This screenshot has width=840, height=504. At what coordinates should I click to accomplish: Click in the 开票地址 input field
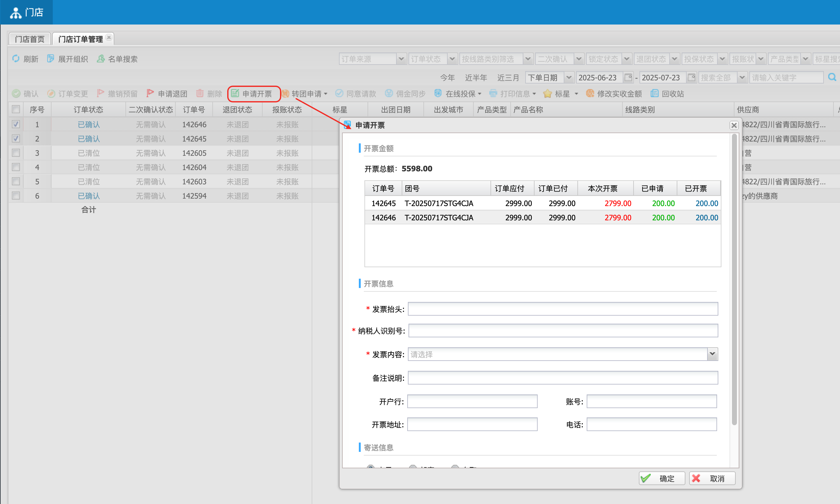coord(472,424)
